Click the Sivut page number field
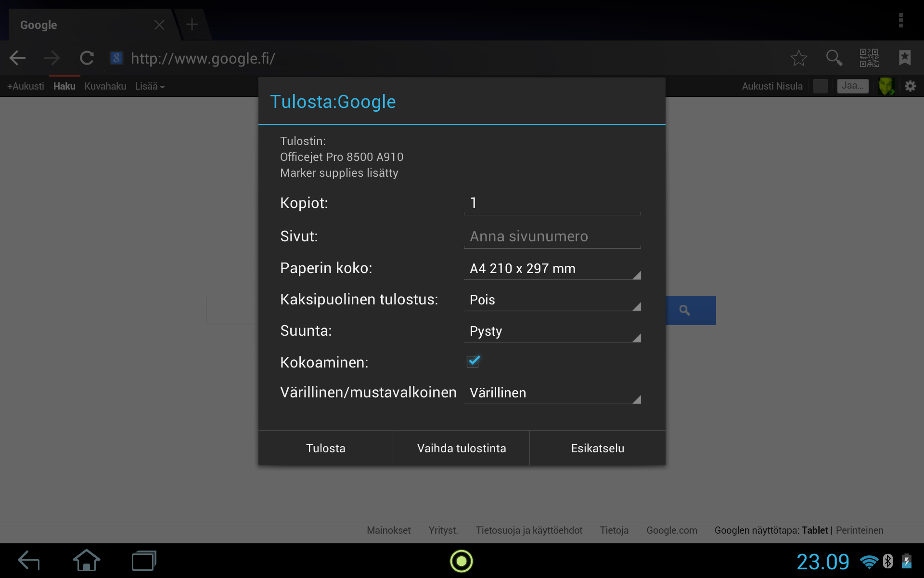The width and height of the screenshot is (924, 578). click(552, 236)
